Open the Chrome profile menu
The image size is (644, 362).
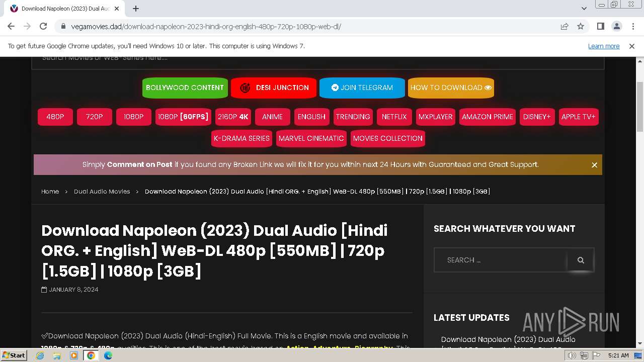coord(617,26)
